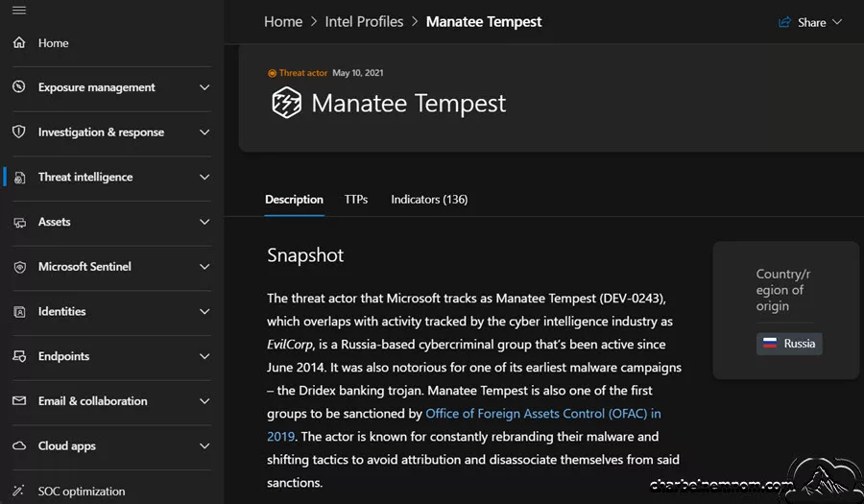
Task: Open the hamburger navigation menu
Action: click(19, 11)
